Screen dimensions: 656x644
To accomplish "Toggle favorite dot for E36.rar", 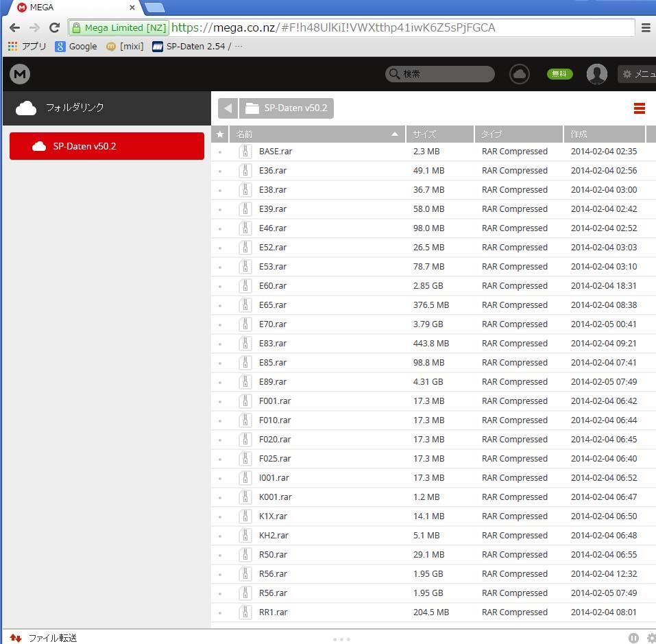I will click(220, 171).
